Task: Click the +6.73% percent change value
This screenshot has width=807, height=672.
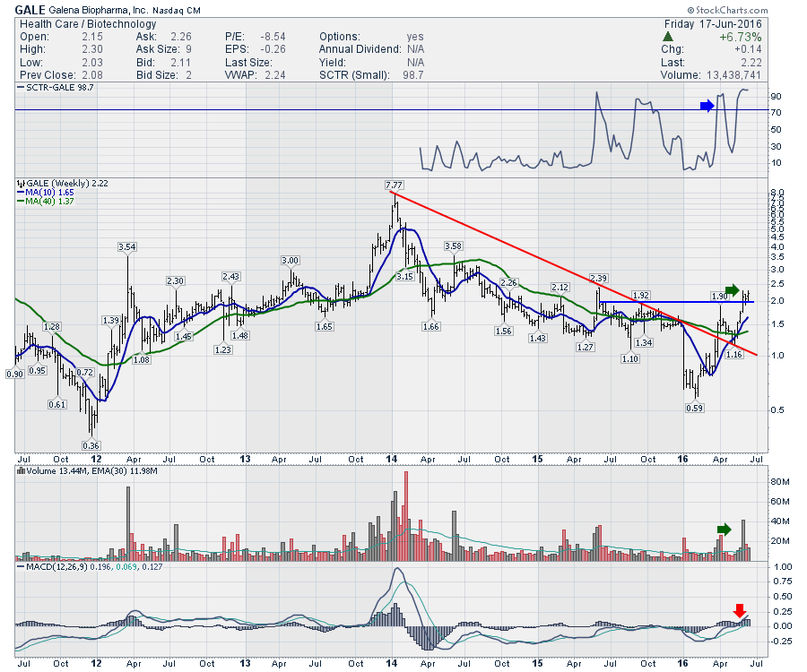Action: pyautogui.click(x=741, y=37)
